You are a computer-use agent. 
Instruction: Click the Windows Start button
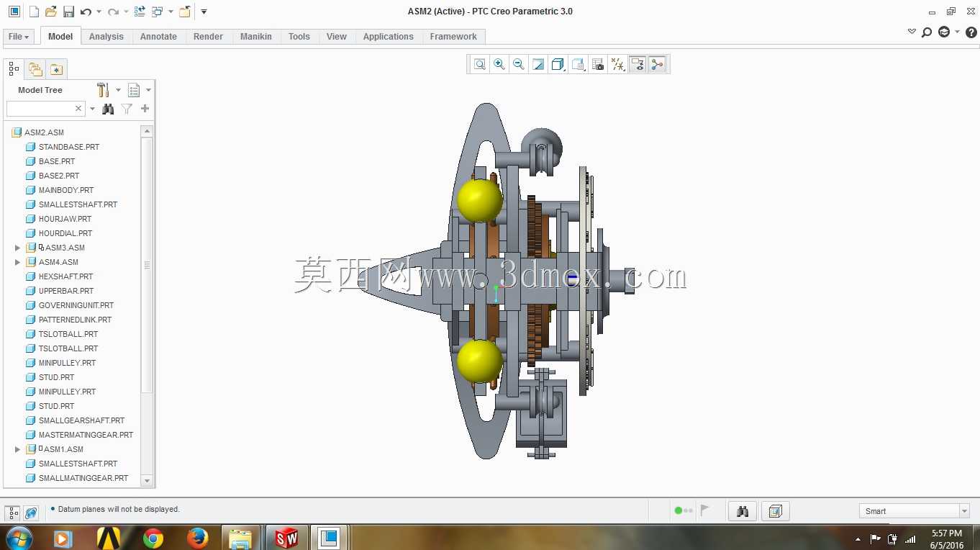pos(19,538)
